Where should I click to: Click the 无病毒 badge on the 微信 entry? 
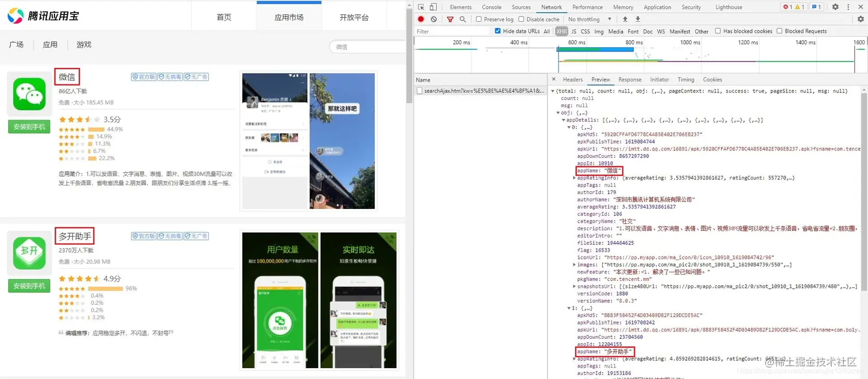(x=170, y=76)
